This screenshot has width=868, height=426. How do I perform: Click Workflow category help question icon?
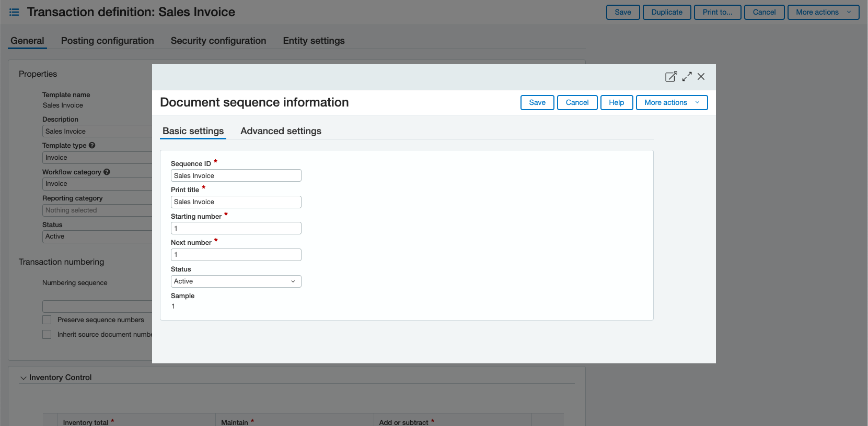[107, 172]
